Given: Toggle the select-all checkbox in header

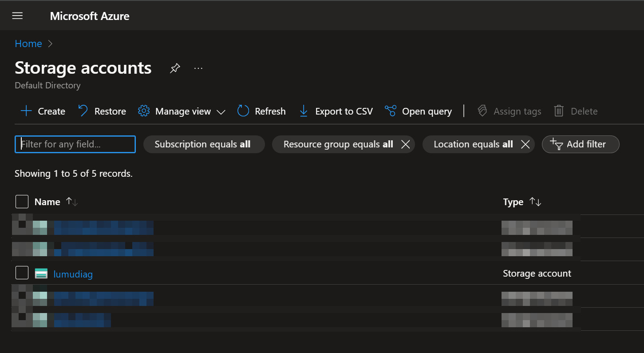Looking at the screenshot, I should (22, 202).
